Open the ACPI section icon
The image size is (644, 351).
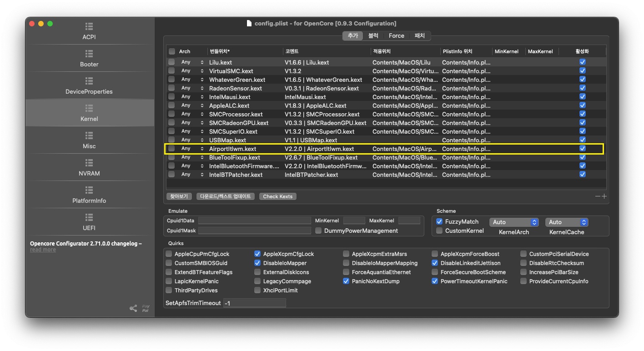pyautogui.click(x=89, y=26)
